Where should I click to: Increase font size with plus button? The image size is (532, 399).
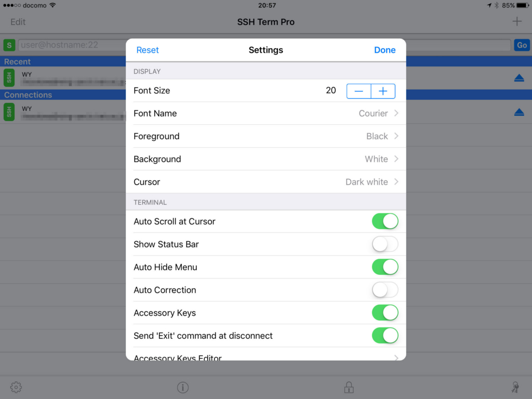pos(383,91)
